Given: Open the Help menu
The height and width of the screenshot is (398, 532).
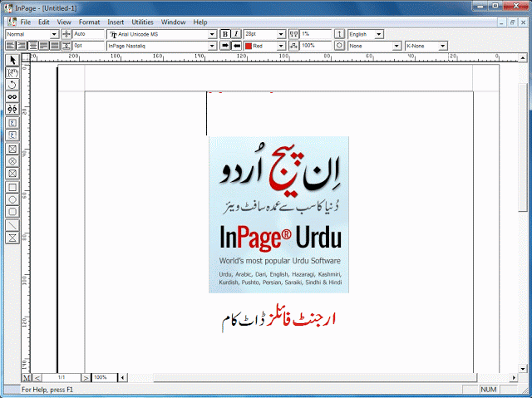Looking at the screenshot, I should pyautogui.click(x=200, y=22).
